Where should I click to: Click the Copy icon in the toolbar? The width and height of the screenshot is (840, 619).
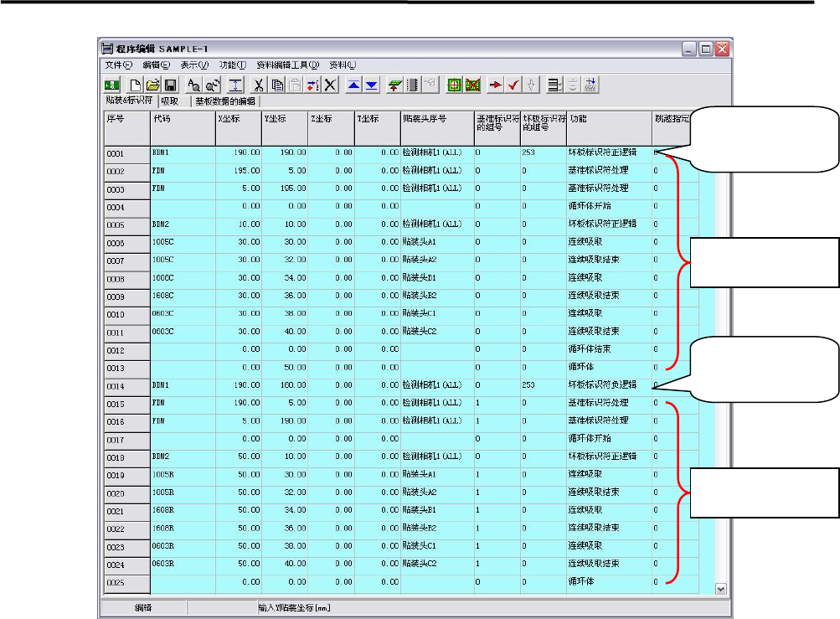click(277, 85)
